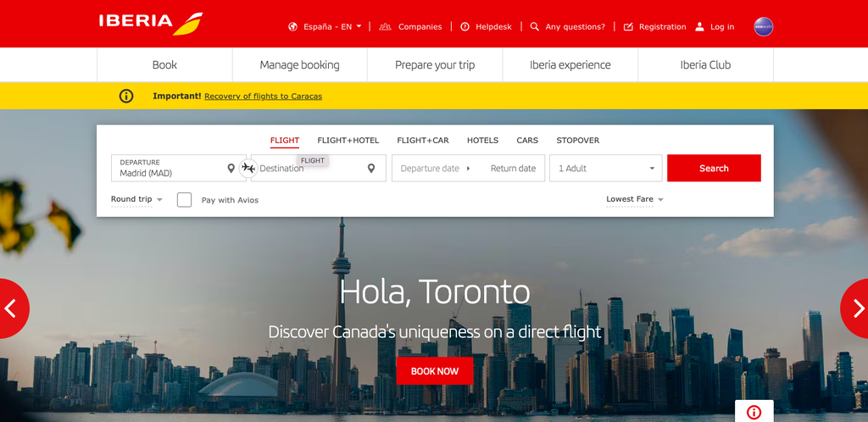Viewport: 868px width, 422px height.
Task: Go to next slide with right arrow
Action: pyautogui.click(x=855, y=308)
